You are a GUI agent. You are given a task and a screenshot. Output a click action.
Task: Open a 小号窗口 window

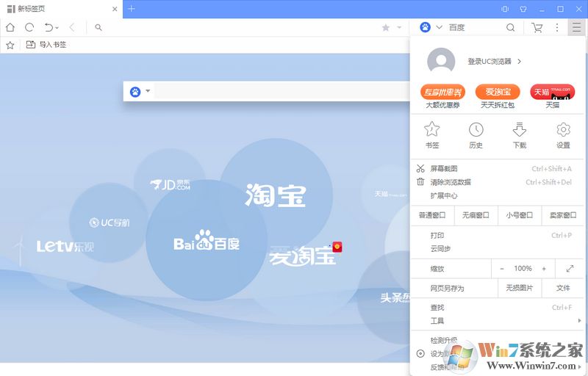(x=520, y=215)
